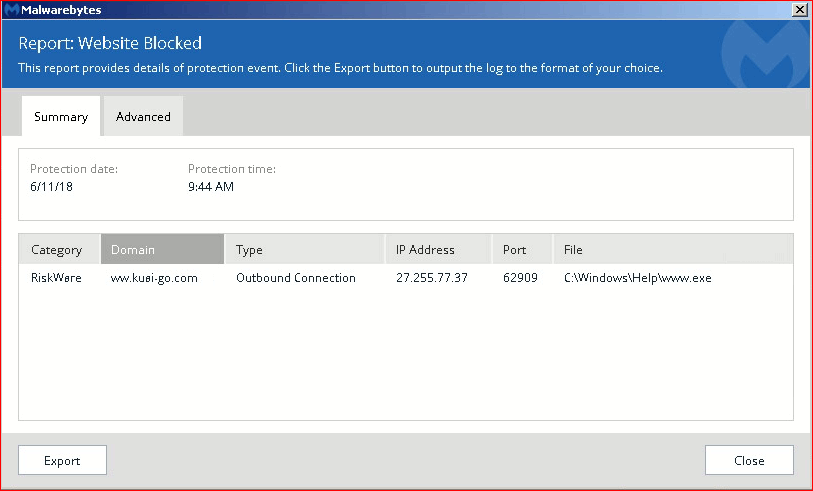
Task: Click port value 62909
Action: tap(520, 278)
